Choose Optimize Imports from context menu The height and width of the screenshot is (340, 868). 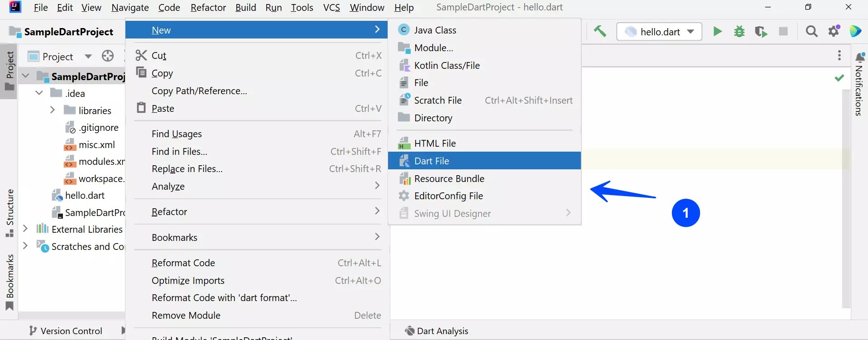258,280
